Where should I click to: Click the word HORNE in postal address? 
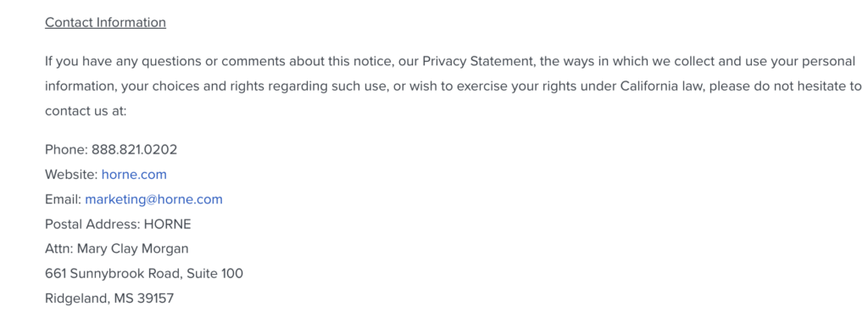tap(167, 225)
